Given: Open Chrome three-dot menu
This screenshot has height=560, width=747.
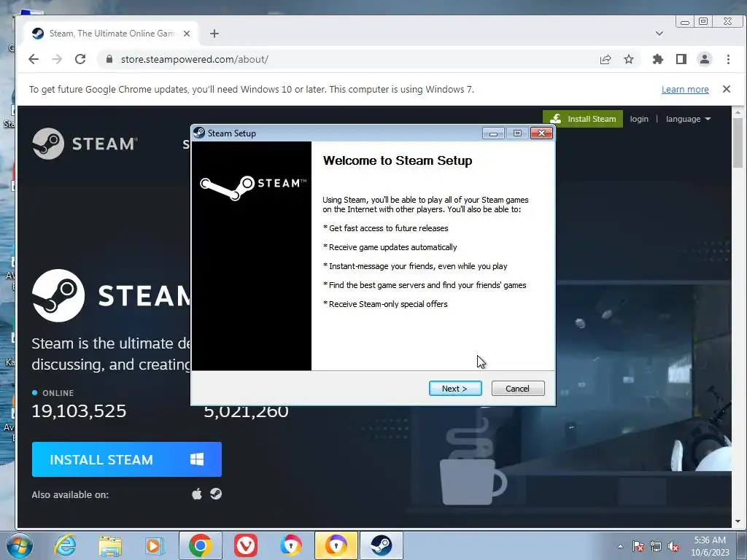Looking at the screenshot, I should [x=729, y=59].
